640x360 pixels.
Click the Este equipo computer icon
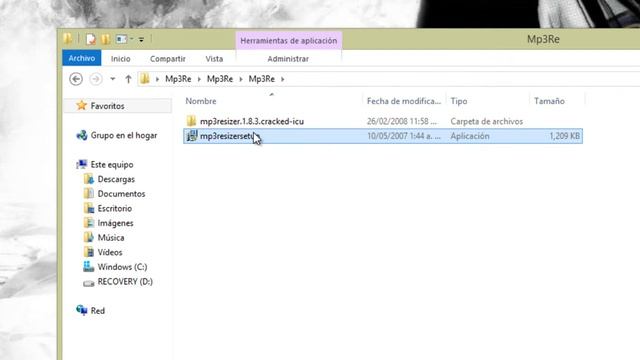click(x=82, y=164)
